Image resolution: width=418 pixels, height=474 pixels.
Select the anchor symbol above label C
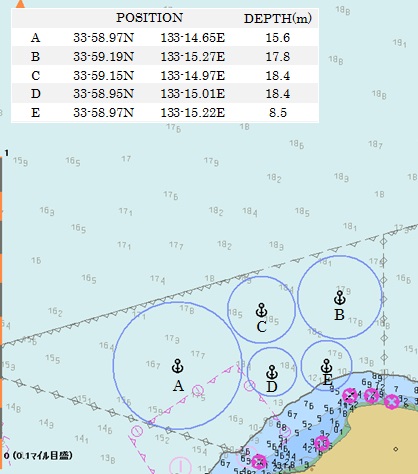[x=262, y=310]
